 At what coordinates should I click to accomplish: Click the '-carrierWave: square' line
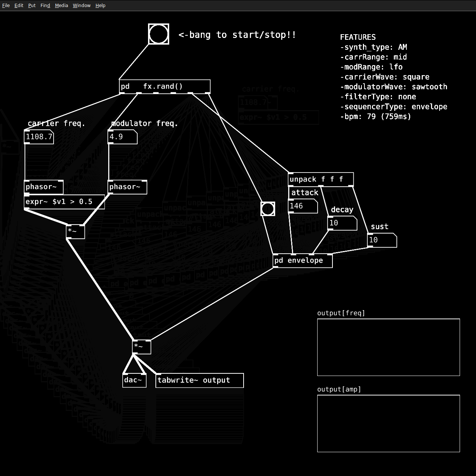(385, 77)
